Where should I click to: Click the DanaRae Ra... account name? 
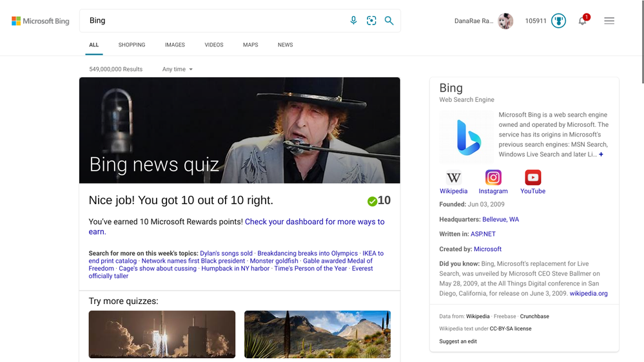(474, 21)
